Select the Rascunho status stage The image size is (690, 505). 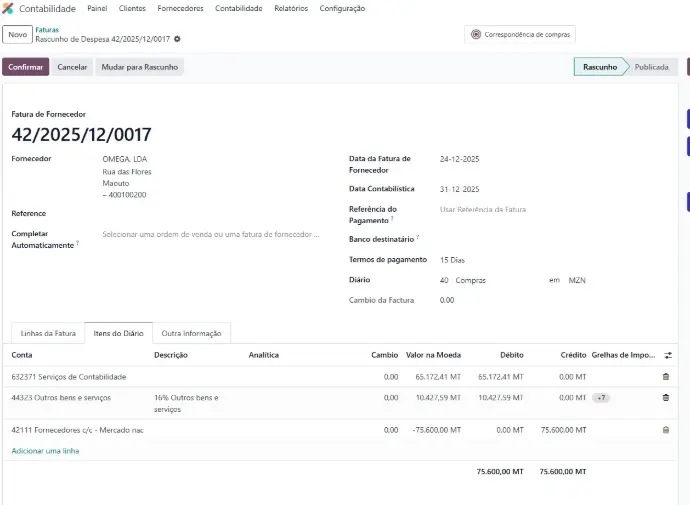pos(599,67)
